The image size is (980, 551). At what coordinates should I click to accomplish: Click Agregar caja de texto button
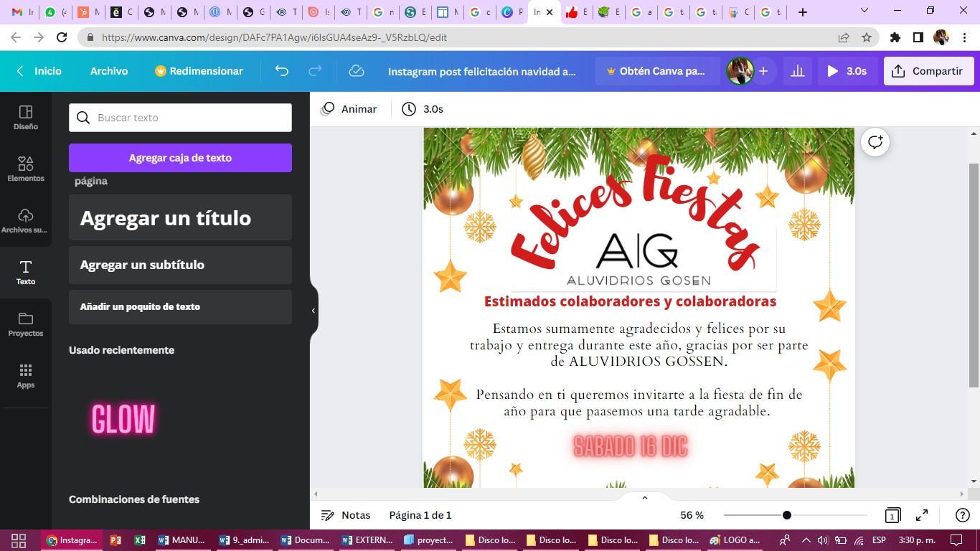(x=180, y=158)
